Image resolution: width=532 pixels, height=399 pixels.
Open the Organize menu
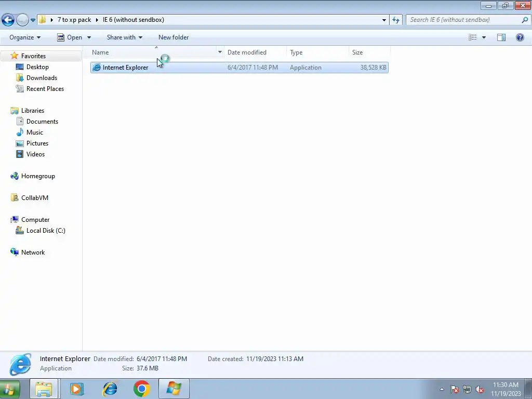click(25, 37)
